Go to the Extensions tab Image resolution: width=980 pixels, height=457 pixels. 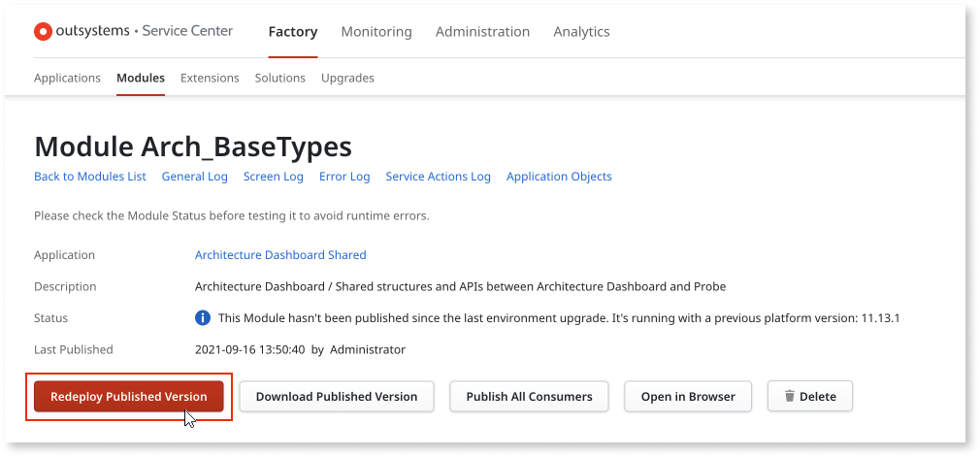click(x=210, y=79)
